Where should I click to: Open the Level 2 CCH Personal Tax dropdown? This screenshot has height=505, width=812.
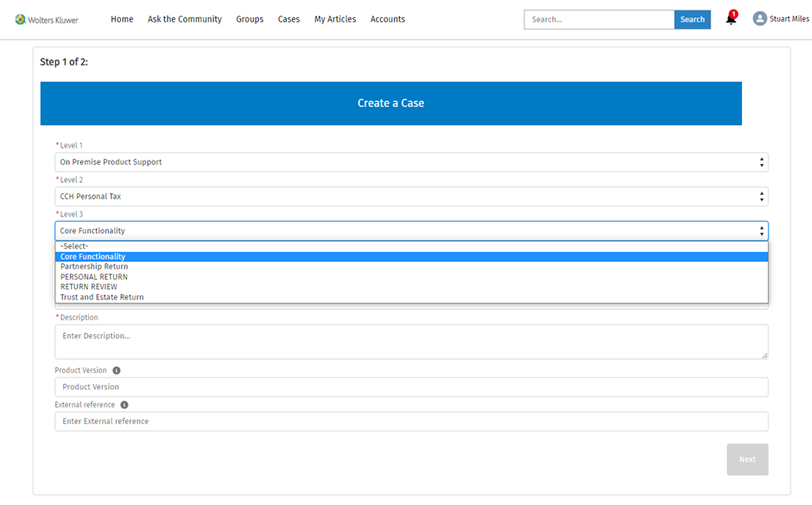pos(412,197)
